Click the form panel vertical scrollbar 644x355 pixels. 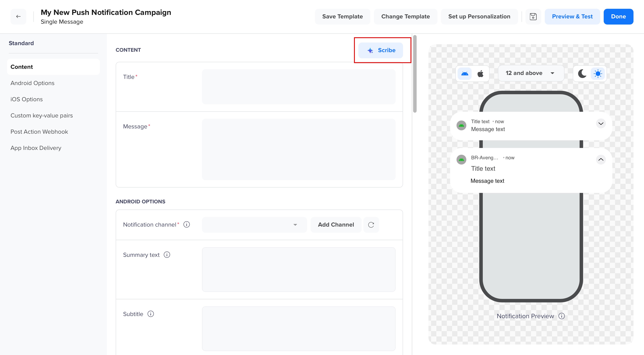click(x=415, y=74)
